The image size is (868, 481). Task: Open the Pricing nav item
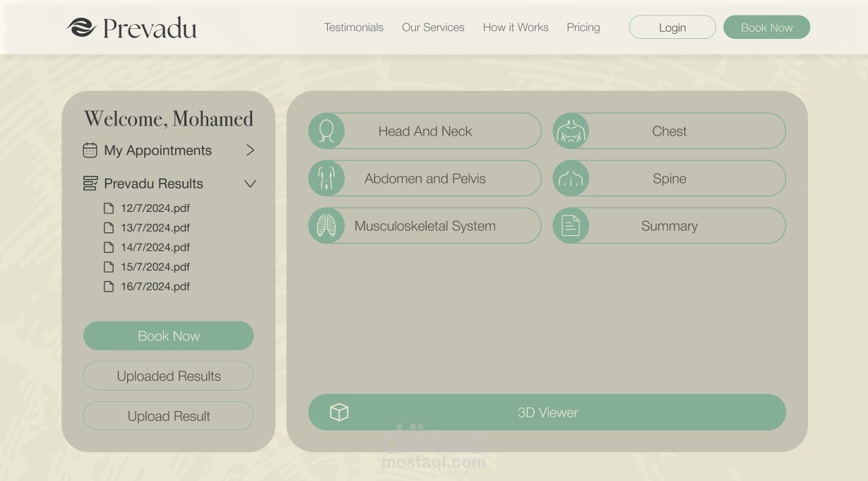(x=583, y=28)
